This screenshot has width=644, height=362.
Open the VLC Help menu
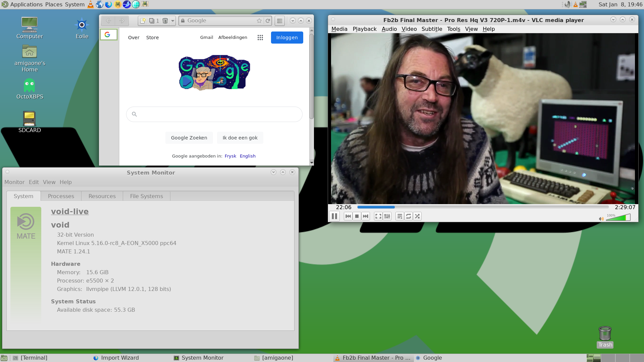489,29
